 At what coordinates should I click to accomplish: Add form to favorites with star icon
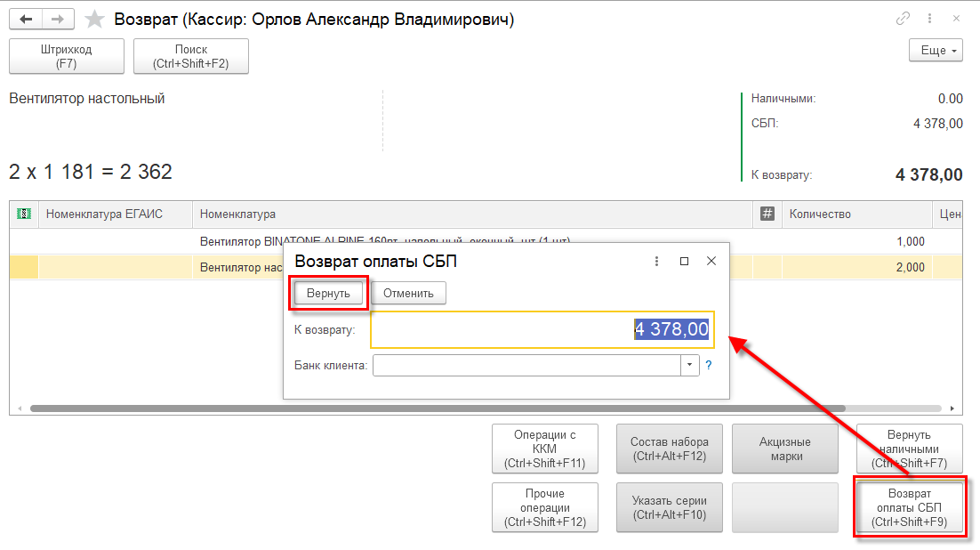94,19
